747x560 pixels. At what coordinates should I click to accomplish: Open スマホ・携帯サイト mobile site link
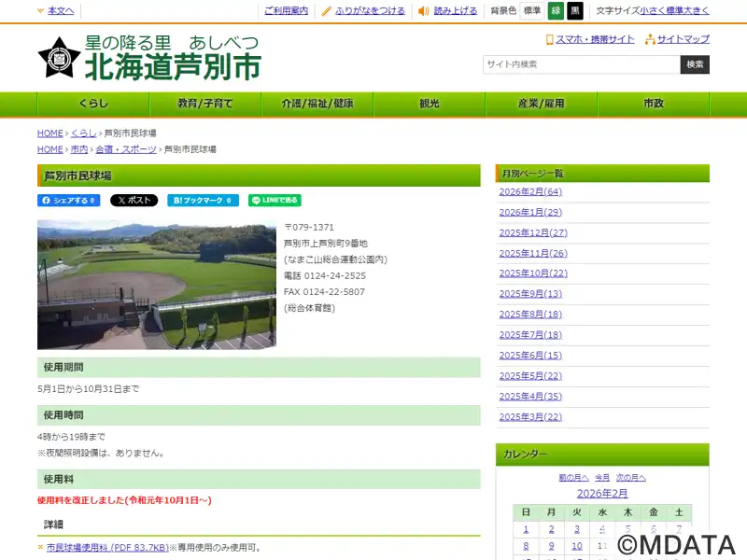click(589, 39)
